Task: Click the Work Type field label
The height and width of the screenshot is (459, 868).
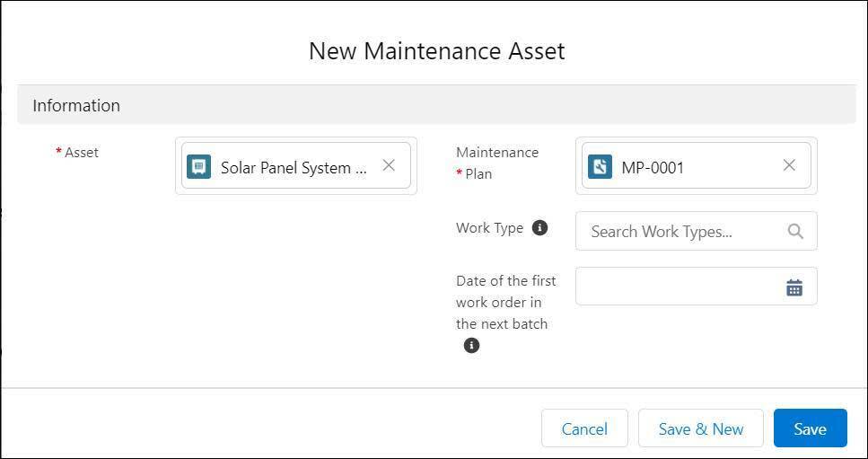Action: pos(489,228)
